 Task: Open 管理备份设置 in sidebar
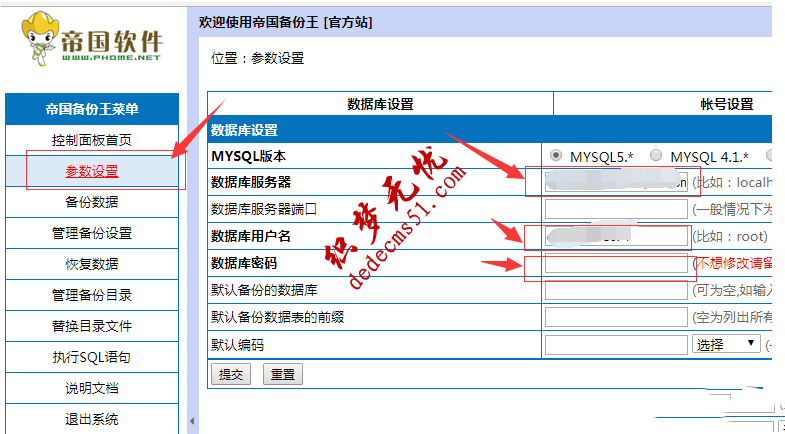(x=92, y=233)
